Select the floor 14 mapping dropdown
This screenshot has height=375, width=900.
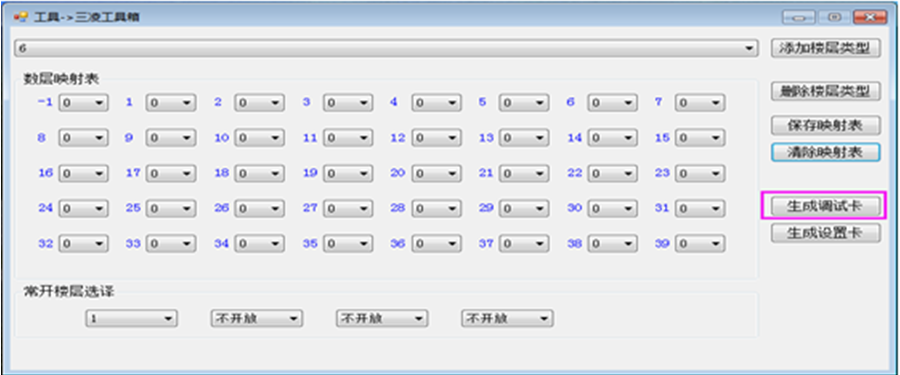612,138
